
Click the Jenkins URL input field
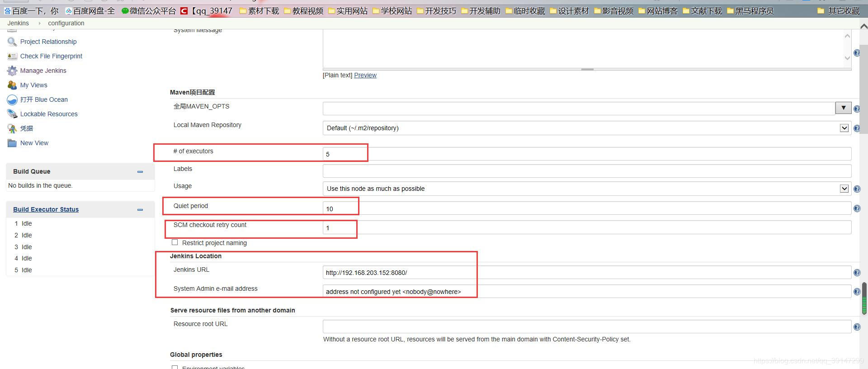(x=587, y=272)
